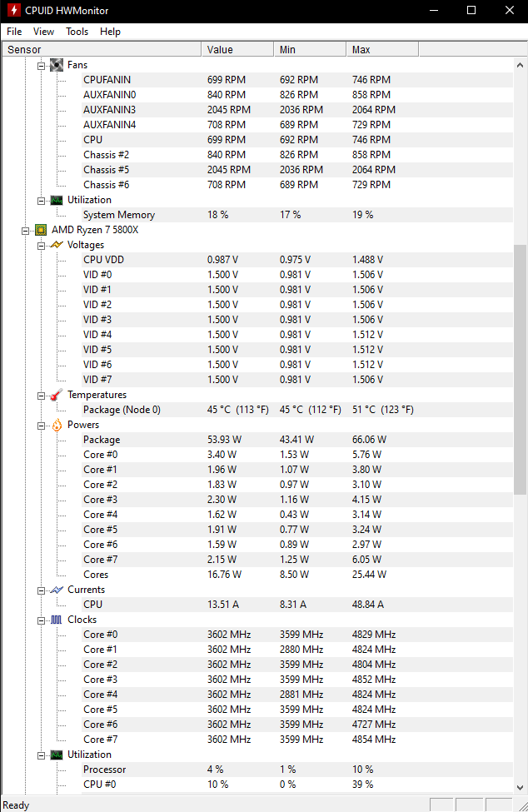Click the Max column header
This screenshot has width=528, height=812.
382,50
